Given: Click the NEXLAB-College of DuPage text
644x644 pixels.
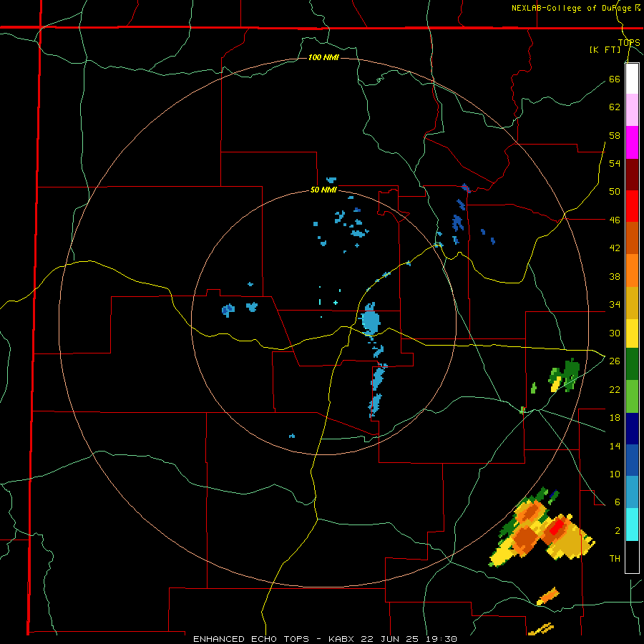Looking at the screenshot, I should (x=570, y=8).
